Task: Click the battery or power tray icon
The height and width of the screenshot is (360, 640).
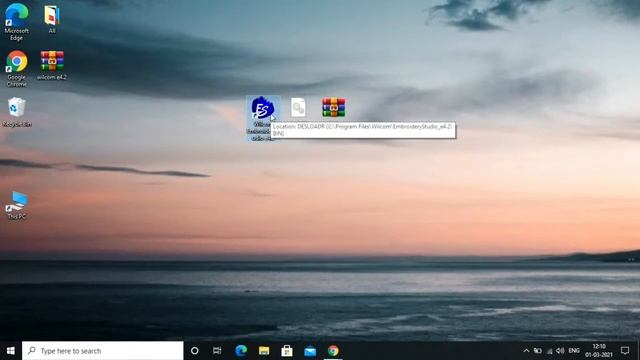Action: coord(538,351)
